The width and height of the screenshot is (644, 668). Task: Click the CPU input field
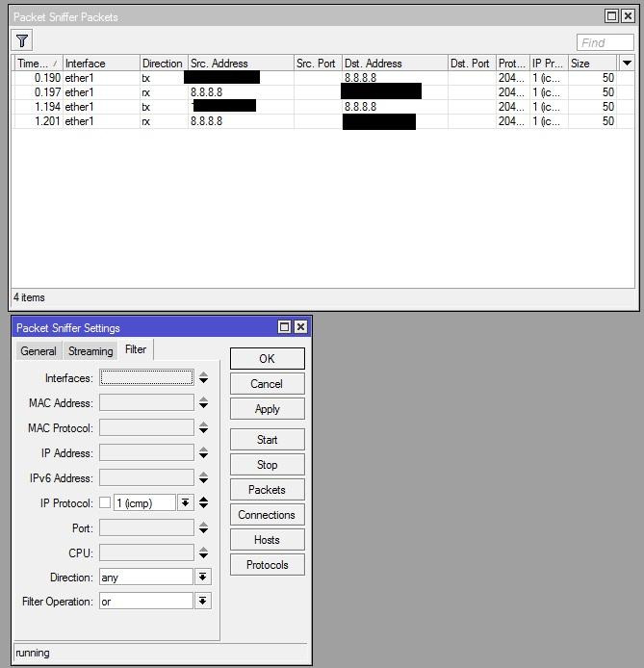pyautogui.click(x=146, y=552)
